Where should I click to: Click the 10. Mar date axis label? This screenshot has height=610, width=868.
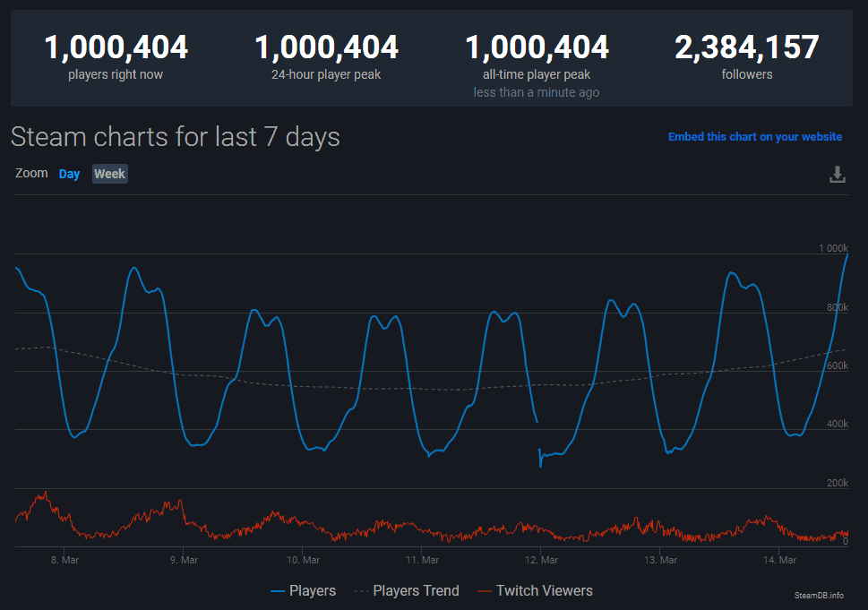[x=303, y=560]
